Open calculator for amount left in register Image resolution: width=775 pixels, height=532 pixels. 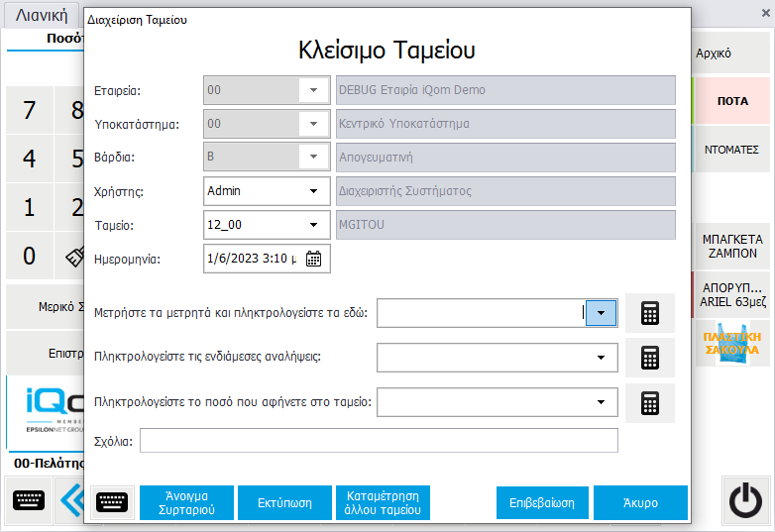pyautogui.click(x=649, y=402)
